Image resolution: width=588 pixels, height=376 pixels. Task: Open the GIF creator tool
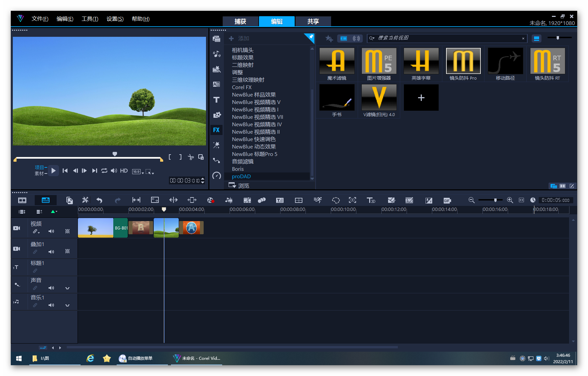(x=447, y=200)
